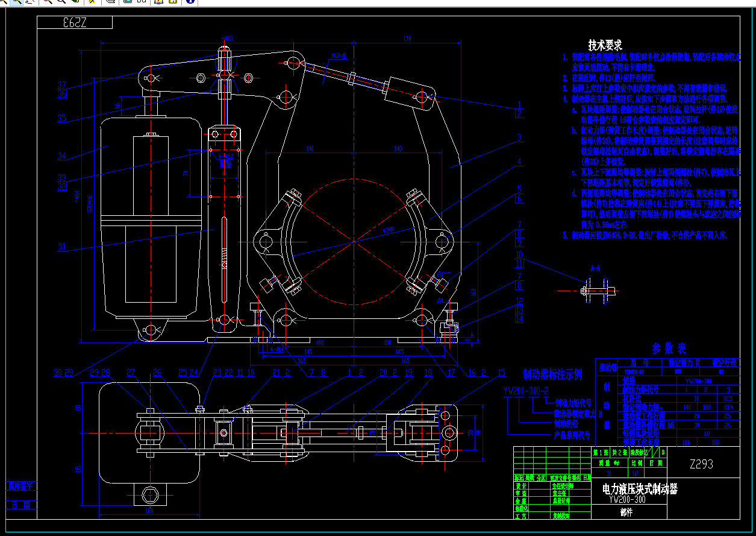The height and width of the screenshot is (536, 756).
Task: Click part callout number 35
Action: pyautogui.click(x=62, y=119)
